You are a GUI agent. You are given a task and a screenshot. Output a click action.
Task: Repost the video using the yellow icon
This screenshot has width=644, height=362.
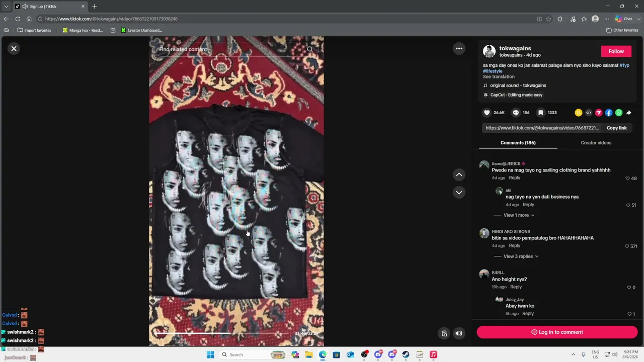(x=579, y=113)
